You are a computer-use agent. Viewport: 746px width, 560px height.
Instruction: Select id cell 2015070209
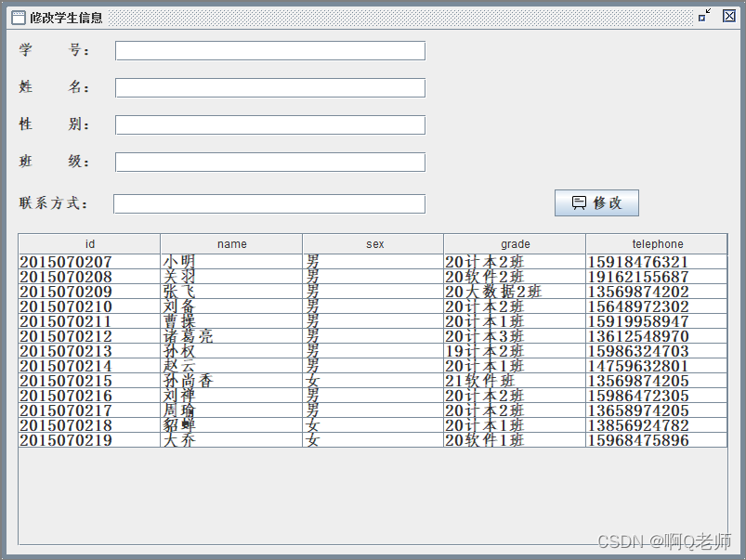coord(89,292)
